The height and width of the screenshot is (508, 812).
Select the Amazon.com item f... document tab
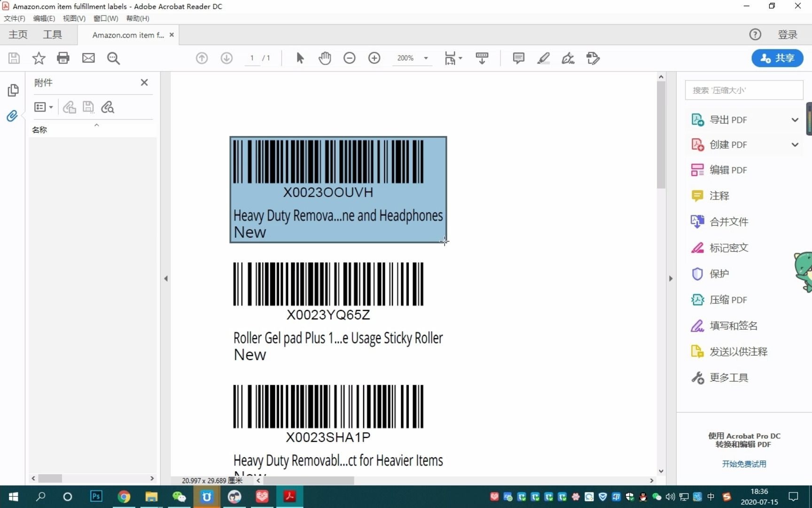(128, 35)
